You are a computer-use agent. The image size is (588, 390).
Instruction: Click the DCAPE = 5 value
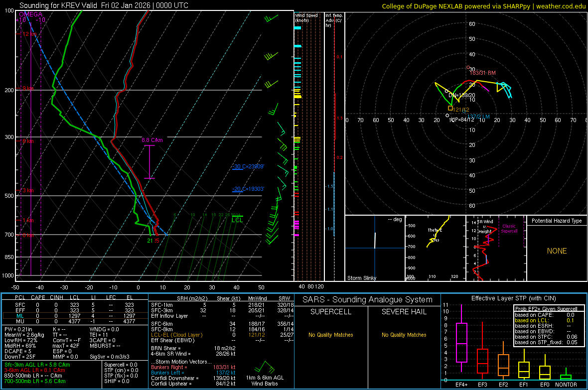(x=18, y=351)
